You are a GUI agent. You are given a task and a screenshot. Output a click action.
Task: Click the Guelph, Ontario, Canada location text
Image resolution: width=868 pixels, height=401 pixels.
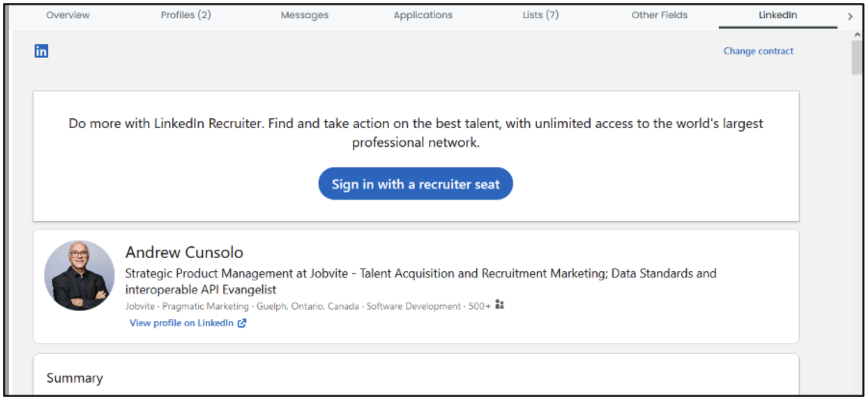307,306
